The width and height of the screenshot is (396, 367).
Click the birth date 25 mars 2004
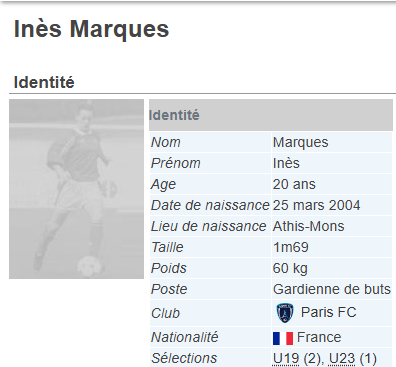point(317,205)
